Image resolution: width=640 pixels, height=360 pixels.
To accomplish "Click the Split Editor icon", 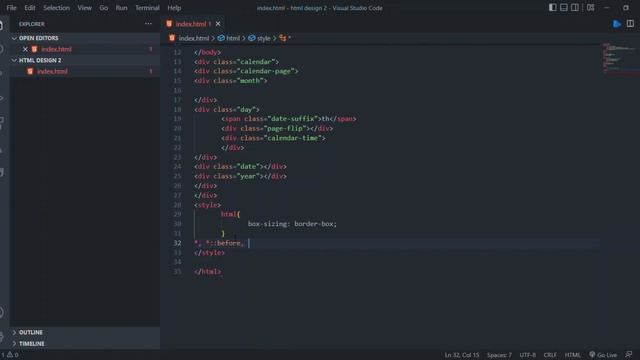I will pyautogui.click(x=630, y=24).
